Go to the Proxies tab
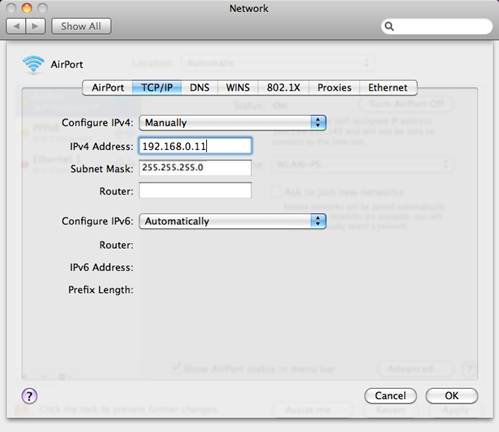This screenshot has width=499, height=432. coord(334,88)
